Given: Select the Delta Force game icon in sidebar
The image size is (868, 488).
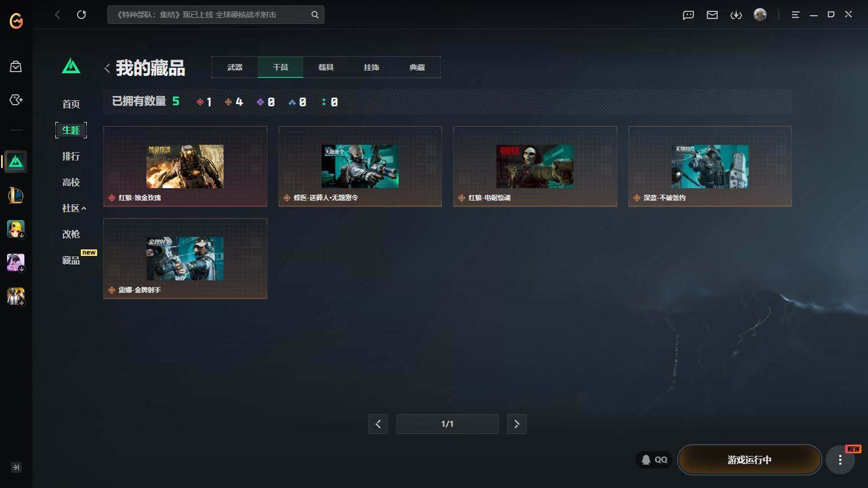Looking at the screenshot, I should point(16,162).
